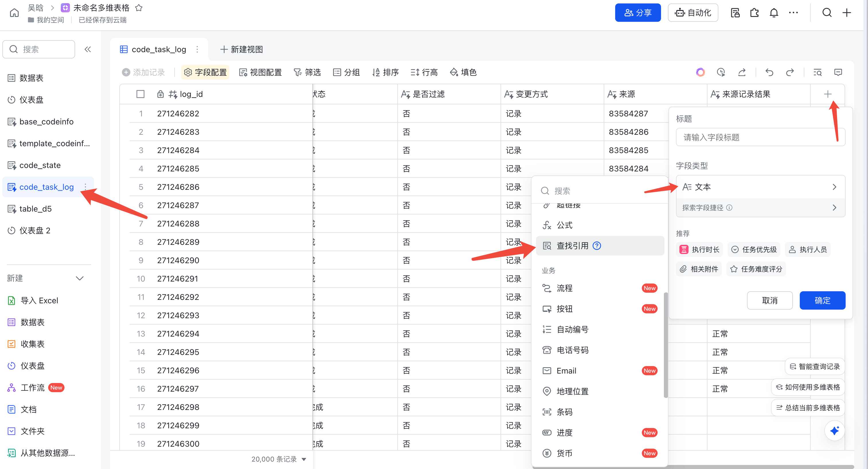
Task: Open 字段配置 in the toolbar
Action: pos(205,72)
